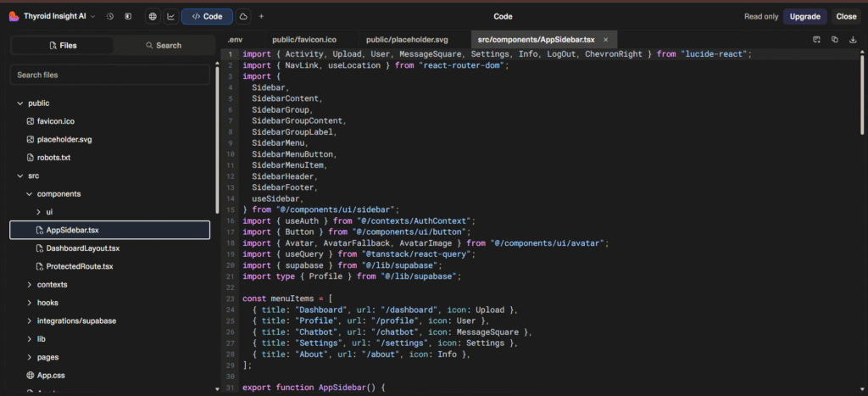Click the placeholder.svg image file icon
The height and width of the screenshot is (396, 868).
[x=31, y=140]
